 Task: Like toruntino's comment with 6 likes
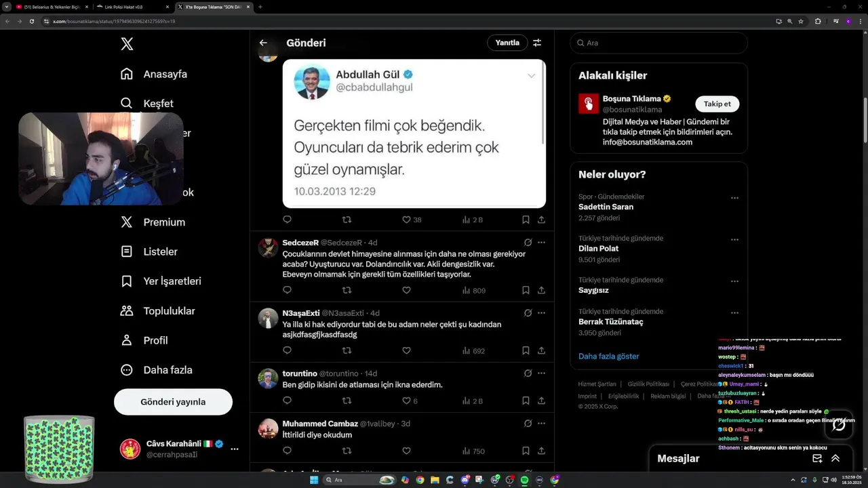(410, 401)
